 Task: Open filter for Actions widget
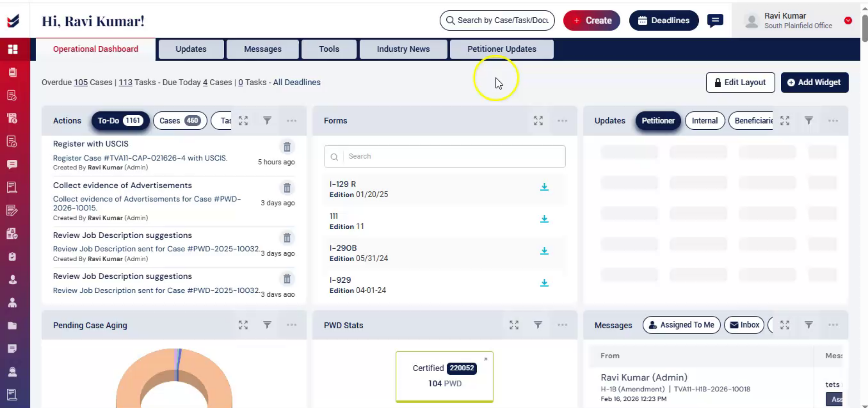[267, 120]
